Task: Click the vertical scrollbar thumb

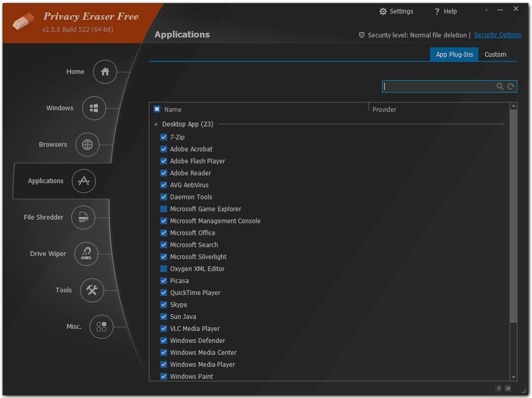Action: (513, 216)
